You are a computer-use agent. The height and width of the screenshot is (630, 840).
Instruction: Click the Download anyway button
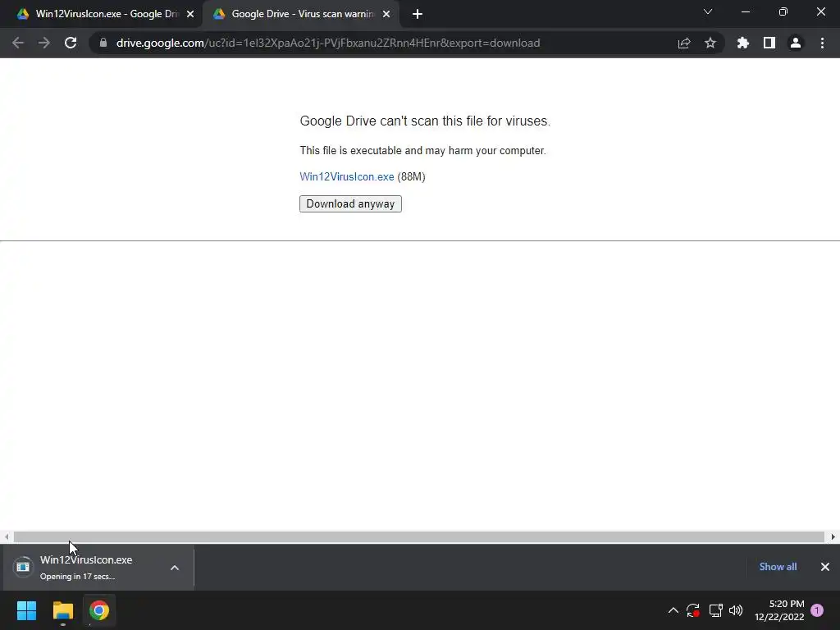pos(350,203)
